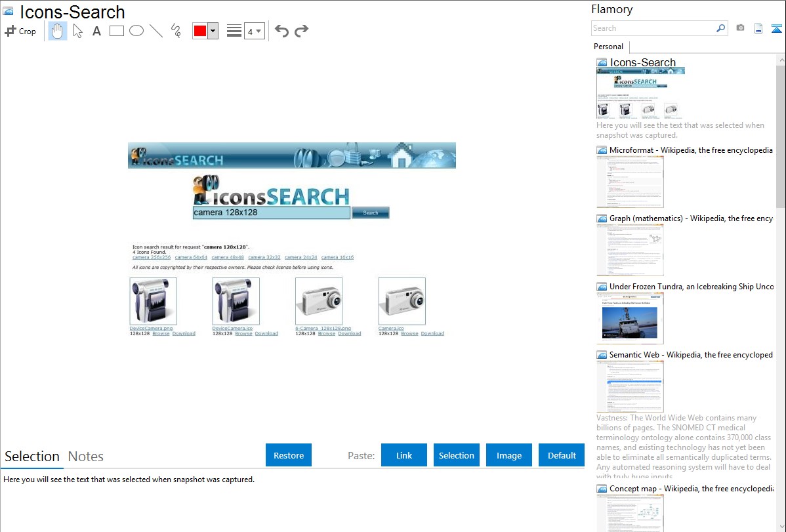Select the Concept map title text

691,488
